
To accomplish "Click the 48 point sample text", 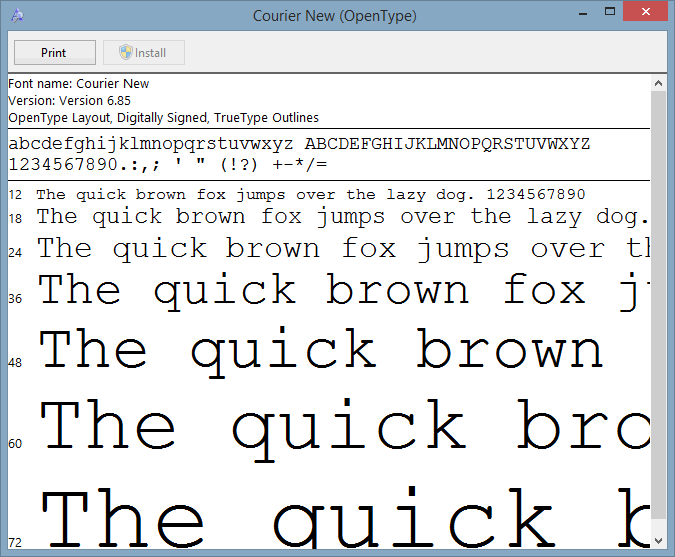I will (x=320, y=352).
